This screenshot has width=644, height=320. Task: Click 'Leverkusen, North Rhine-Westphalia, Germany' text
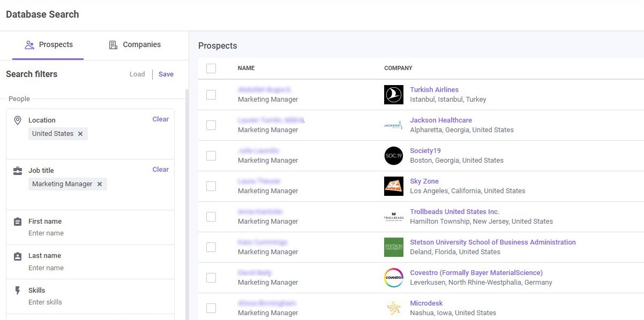click(x=481, y=283)
